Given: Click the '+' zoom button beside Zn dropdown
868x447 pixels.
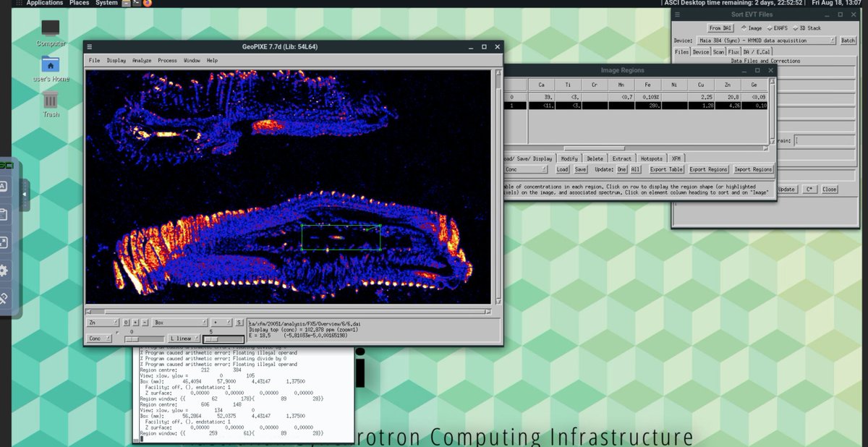Looking at the screenshot, I should (135, 322).
